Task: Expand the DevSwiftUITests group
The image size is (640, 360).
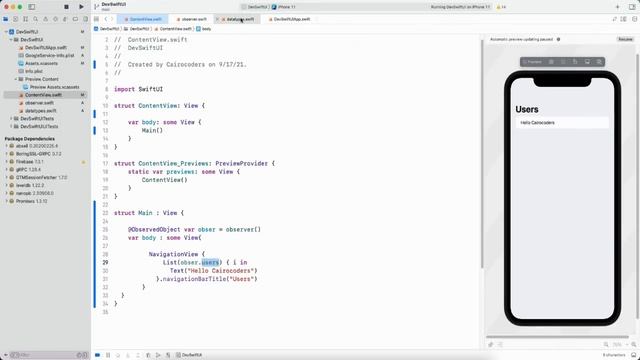Action: click(x=11, y=118)
